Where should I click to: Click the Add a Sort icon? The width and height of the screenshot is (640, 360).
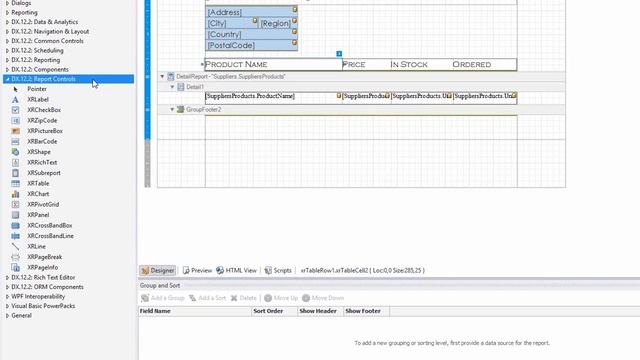click(193, 298)
